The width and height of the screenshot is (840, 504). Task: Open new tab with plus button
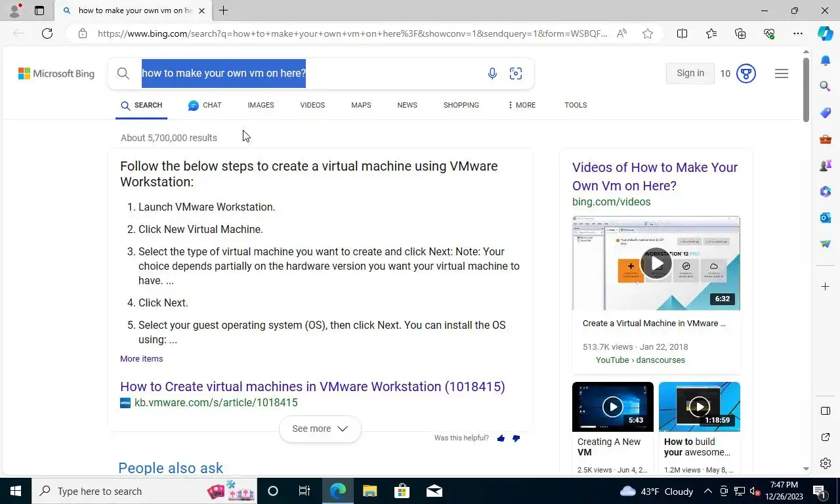click(223, 10)
